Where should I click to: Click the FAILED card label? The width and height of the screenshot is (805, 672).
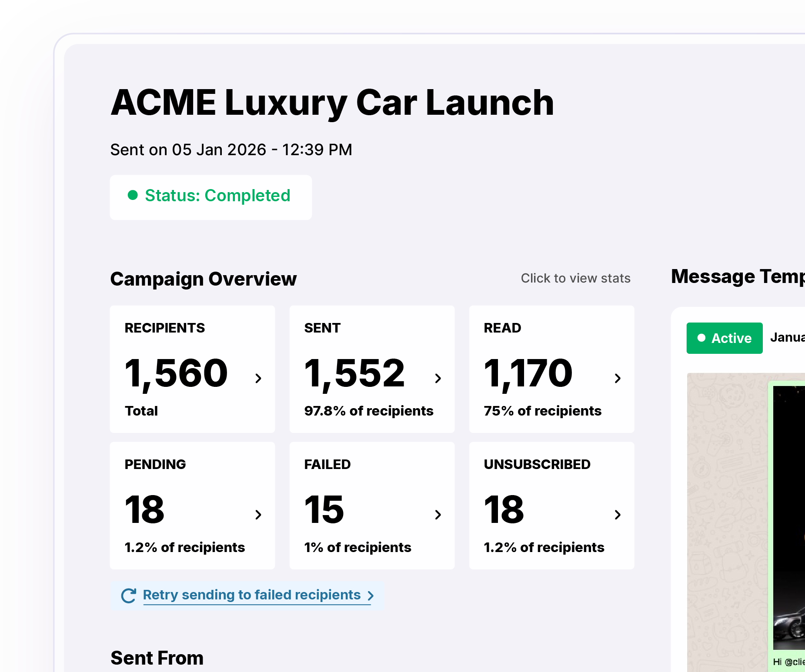(327, 464)
